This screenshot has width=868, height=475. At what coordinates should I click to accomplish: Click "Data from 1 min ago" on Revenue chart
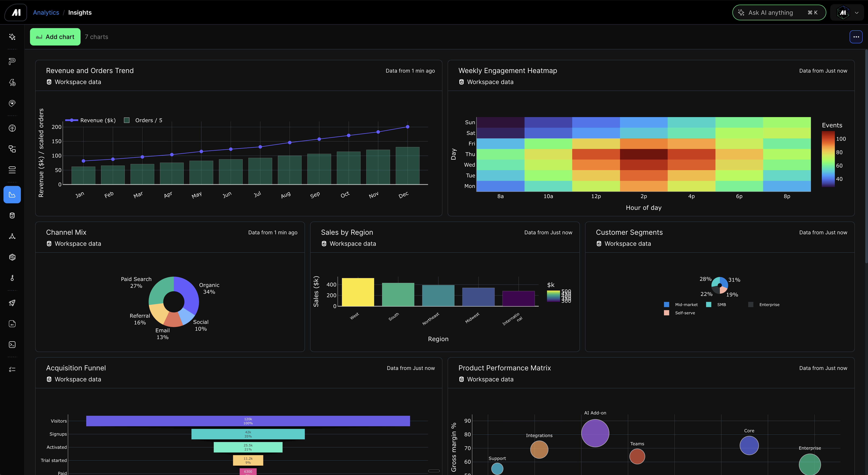tap(410, 71)
